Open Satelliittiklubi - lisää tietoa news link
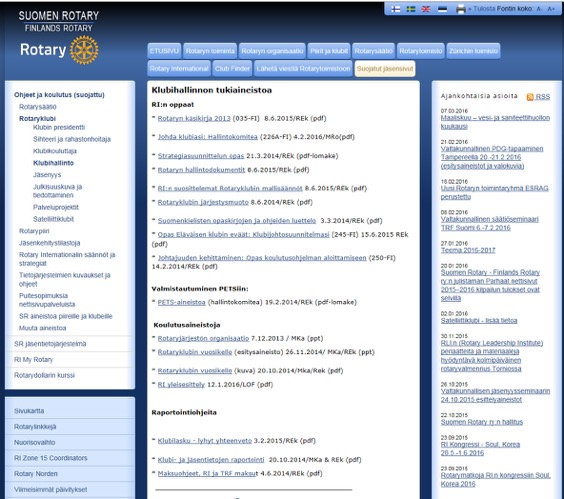Image resolution: width=564 pixels, height=499 pixels. coord(479,321)
